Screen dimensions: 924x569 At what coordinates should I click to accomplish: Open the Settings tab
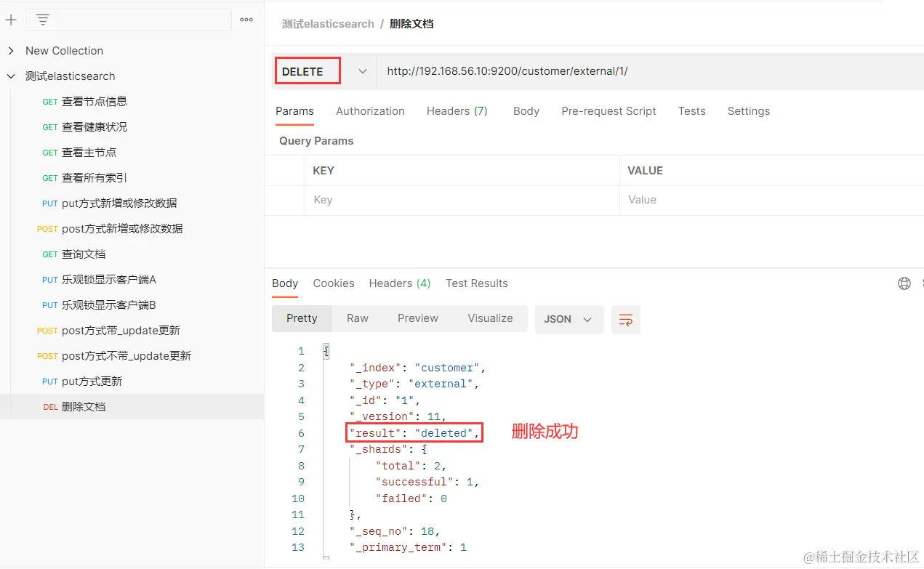click(748, 111)
